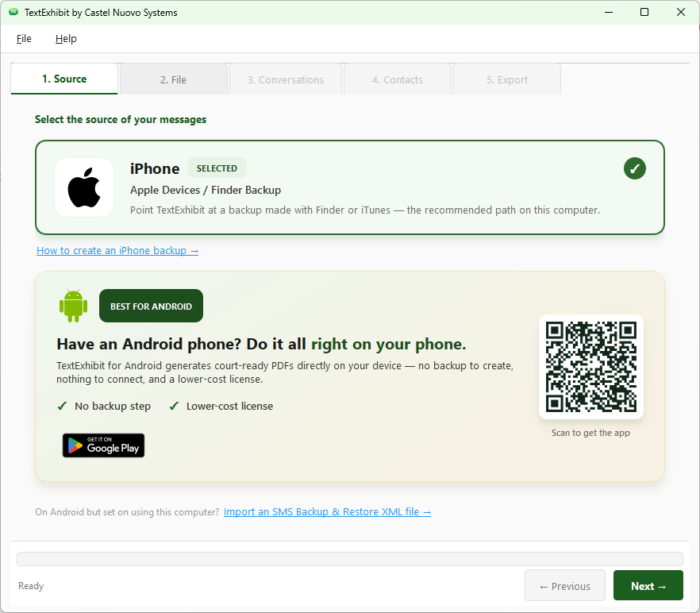Click 'Apple Devices / Finder Backup' text
The width and height of the screenshot is (700, 613).
(206, 191)
